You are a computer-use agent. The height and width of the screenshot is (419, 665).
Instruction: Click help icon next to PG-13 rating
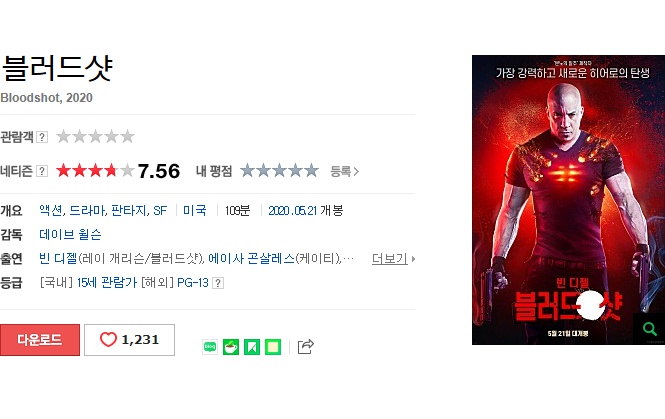pyautogui.click(x=218, y=283)
